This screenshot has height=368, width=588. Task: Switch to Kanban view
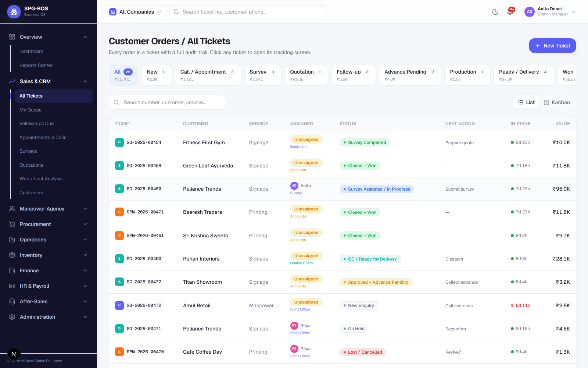coord(557,102)
